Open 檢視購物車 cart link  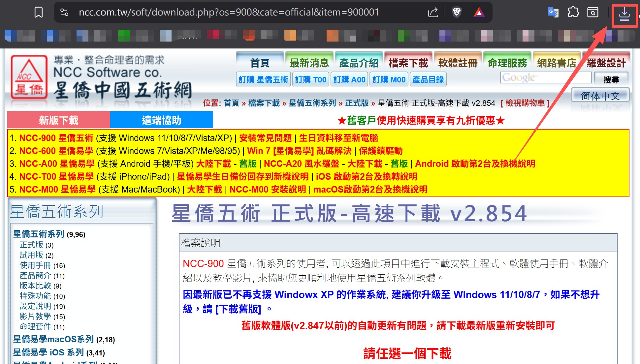(525, 103)
